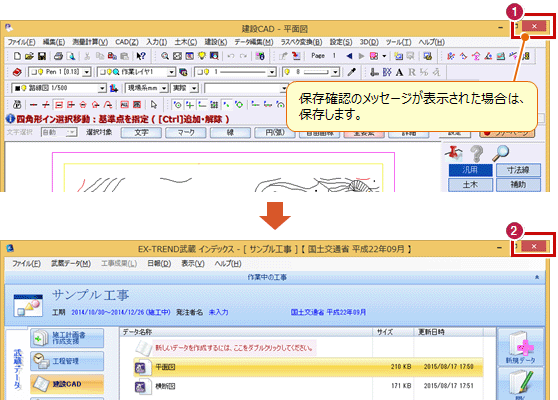Toggle the マーク selection target button
This screenshot has height=400, width=558.
coord(186,133)
